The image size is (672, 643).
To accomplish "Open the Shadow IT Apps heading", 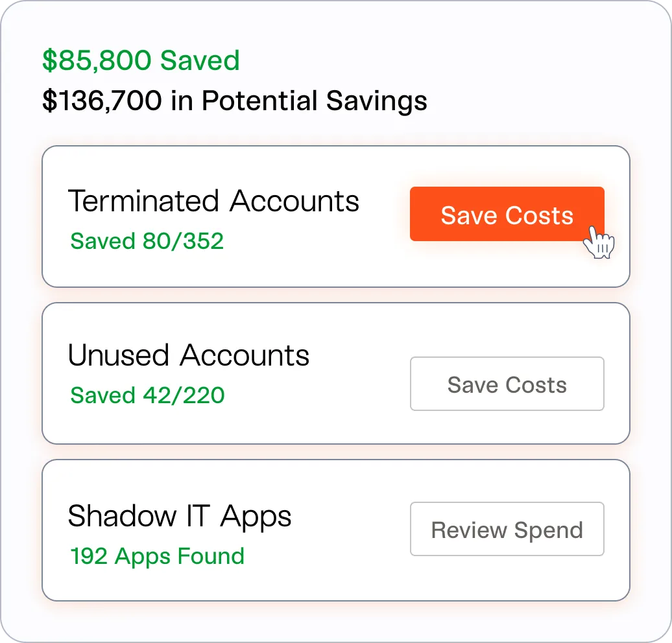I will pos(180,516).
